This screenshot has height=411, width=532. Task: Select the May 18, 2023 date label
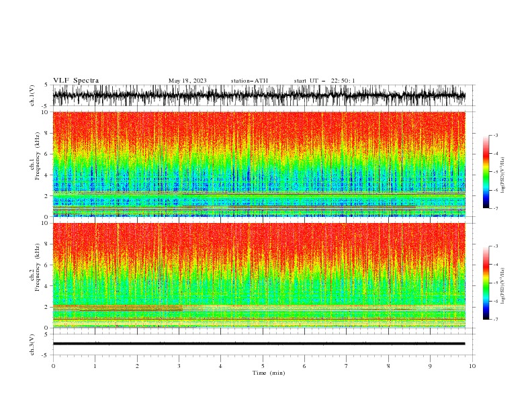click(187, 81)
